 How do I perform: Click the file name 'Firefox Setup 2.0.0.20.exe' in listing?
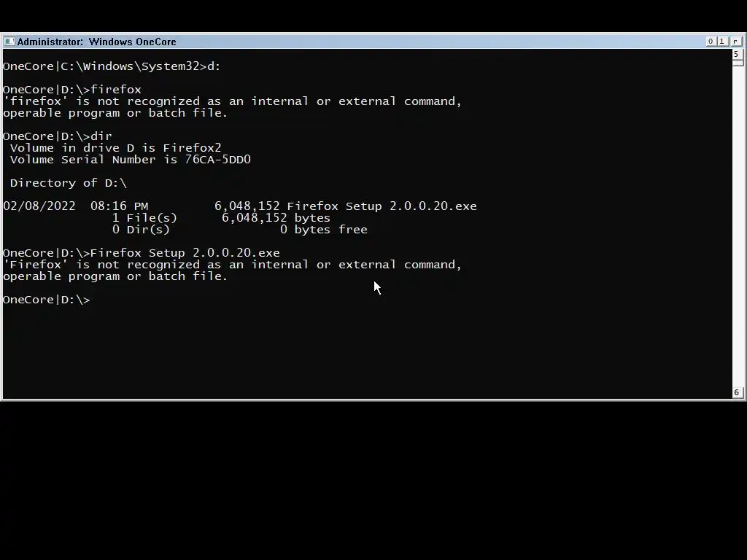pyautogui.click(x=382, y=206)
